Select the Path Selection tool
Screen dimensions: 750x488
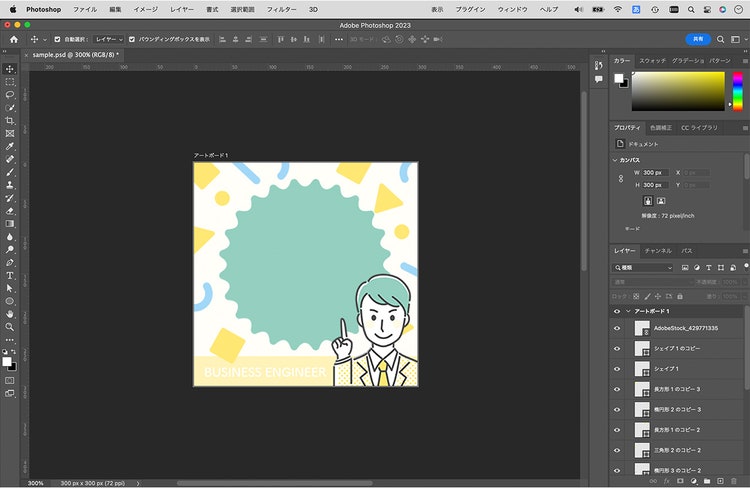tap(10, 288)
